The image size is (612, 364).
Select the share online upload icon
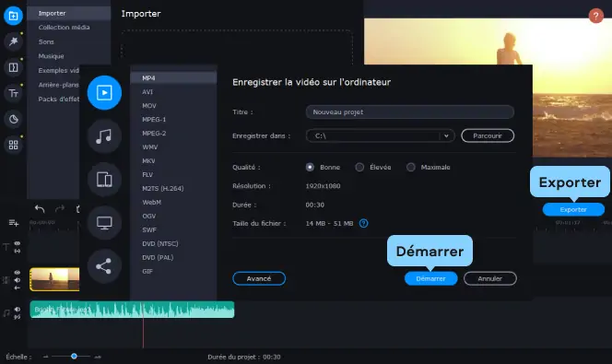click(x=104, y=266)
